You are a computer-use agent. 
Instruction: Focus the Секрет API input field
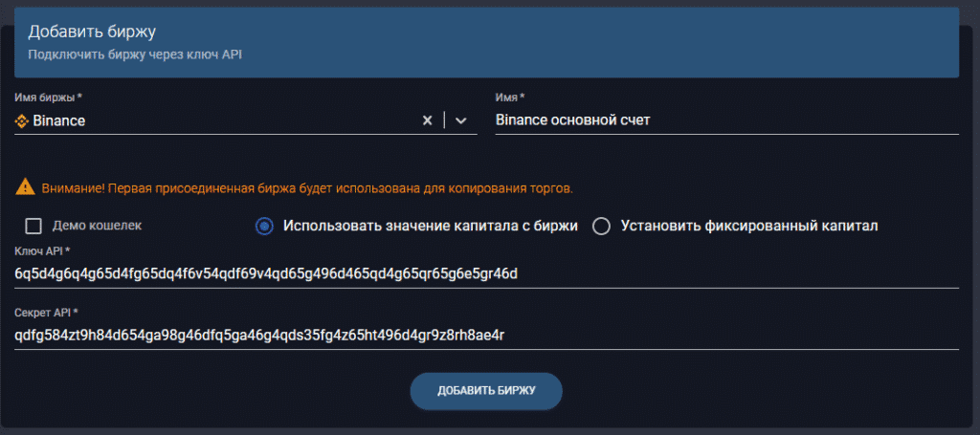(486, 336)
